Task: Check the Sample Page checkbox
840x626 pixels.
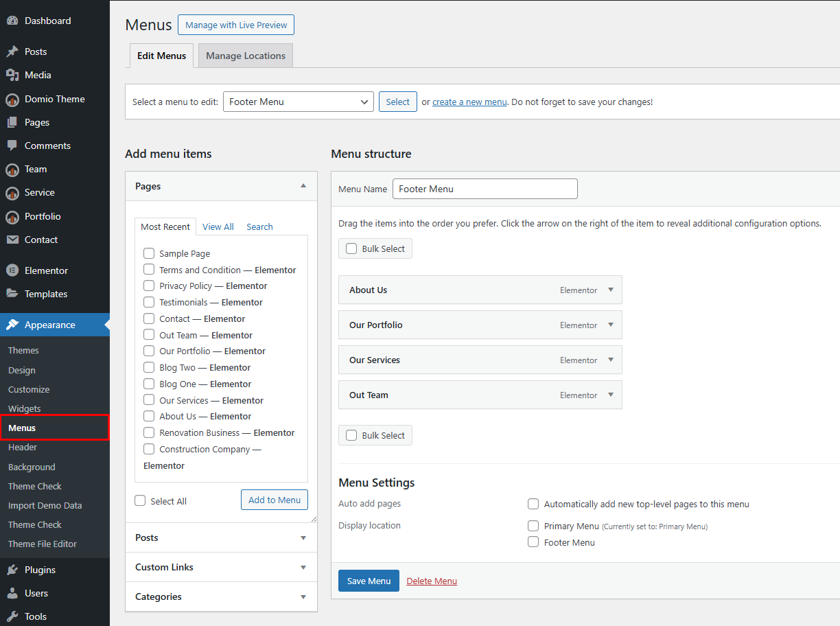Action: coord(148,253)
